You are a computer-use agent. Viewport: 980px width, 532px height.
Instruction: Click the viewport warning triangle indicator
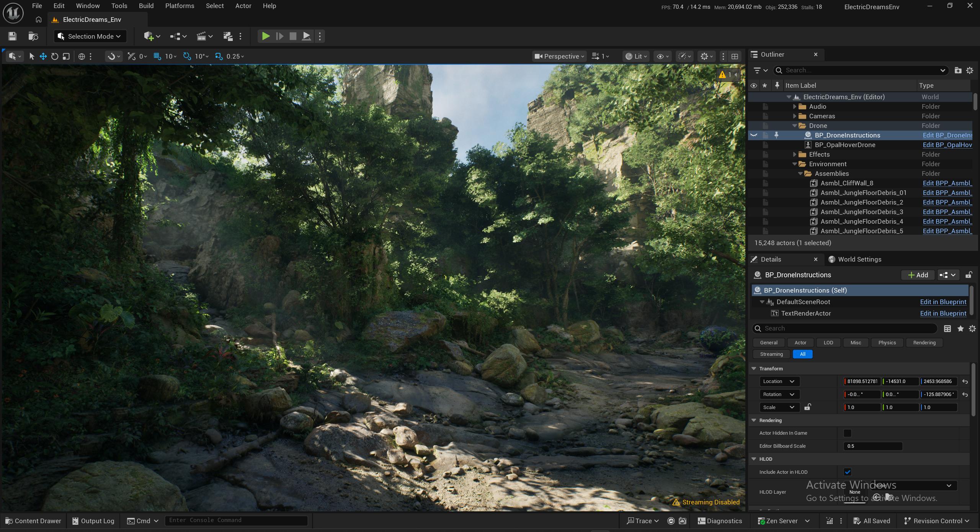[722, 75]
